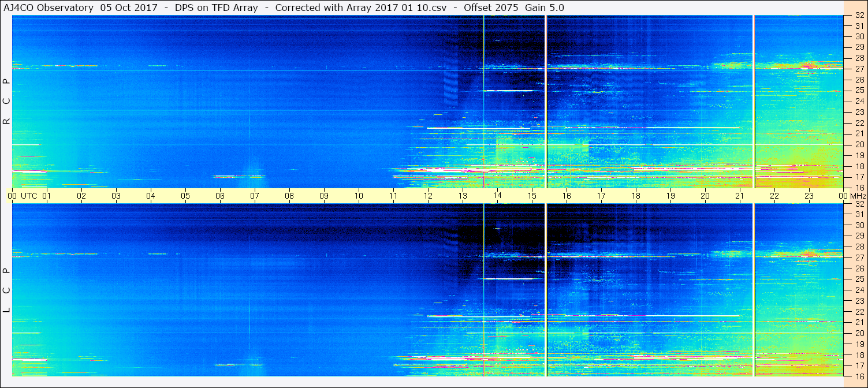Screen dimensions: 868x388
Task: Click the 00 hour label beside MHz
Action: tap(843, 196)
